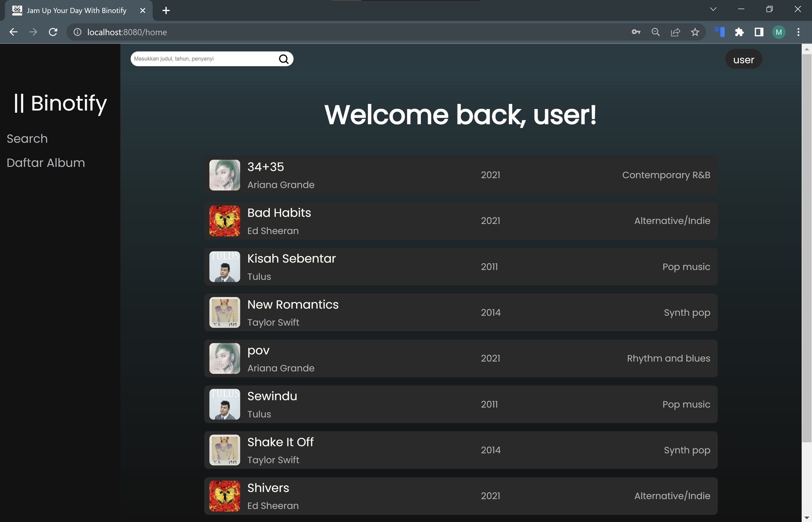The height and width of the screenshot is (522, 812).
Task: Open Search from the sidebar
Action: [x=27, y=139]
